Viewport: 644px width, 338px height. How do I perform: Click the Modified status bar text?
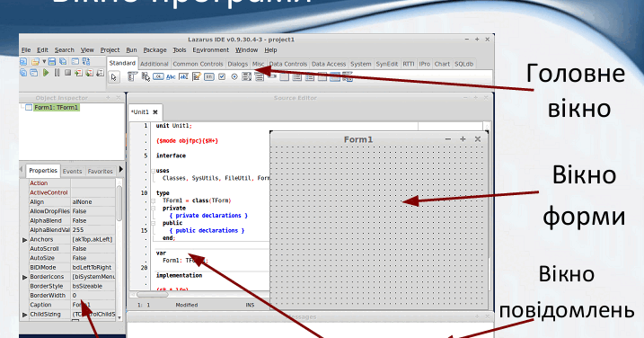coord(187,305)
